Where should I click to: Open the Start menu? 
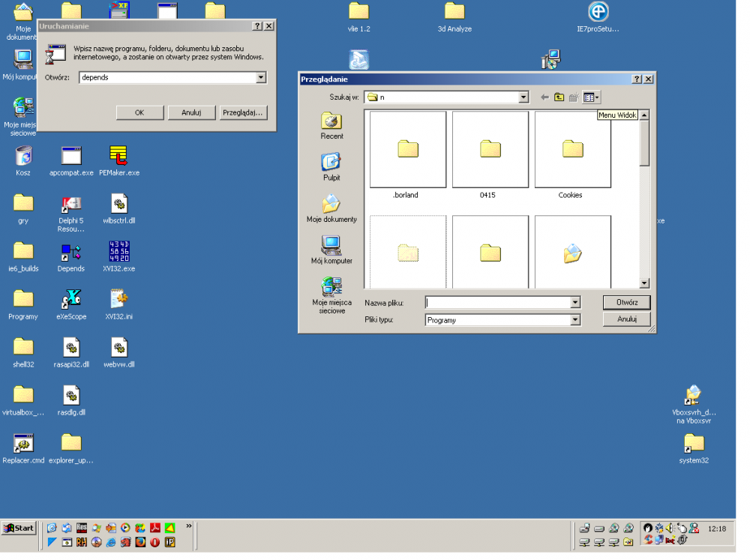[x=18, y=528]
